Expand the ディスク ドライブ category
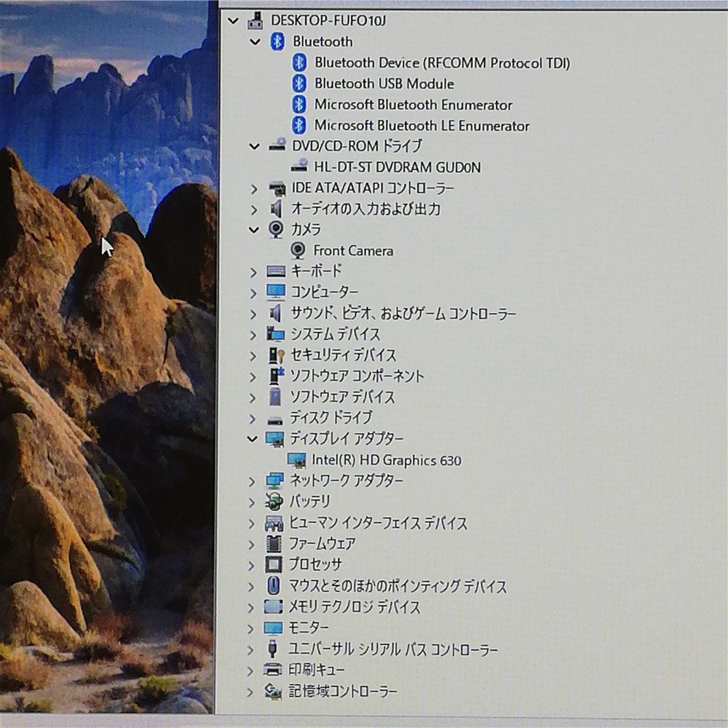The height and width of the screenshot is (728, 728). pos(253,419)
